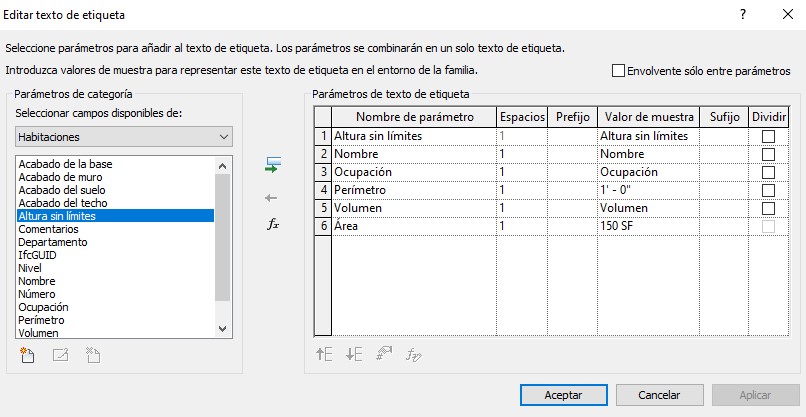Click the parameter list scroll up arrow
Viewport: 806px width, 417px height.
pos(224,165)
